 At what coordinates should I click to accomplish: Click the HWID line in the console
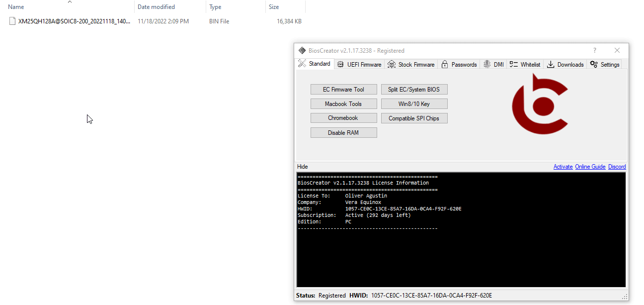tap(380, 209)
